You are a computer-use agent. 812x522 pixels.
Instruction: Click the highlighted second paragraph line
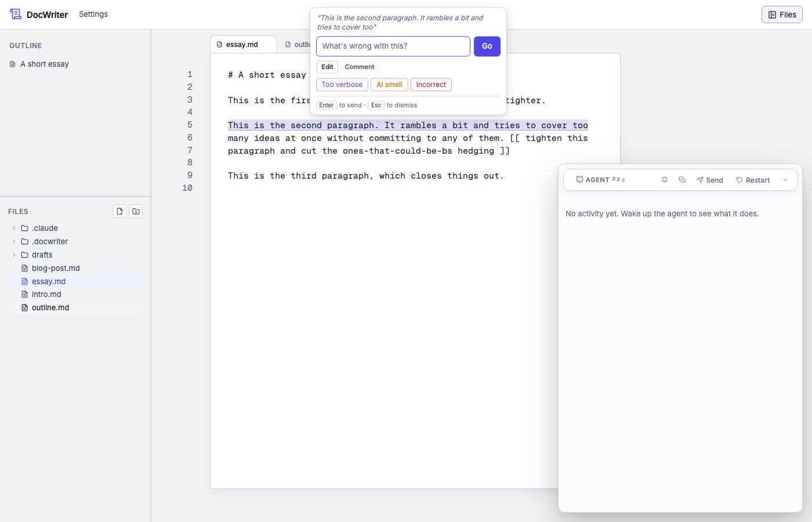tap(408, 125)
